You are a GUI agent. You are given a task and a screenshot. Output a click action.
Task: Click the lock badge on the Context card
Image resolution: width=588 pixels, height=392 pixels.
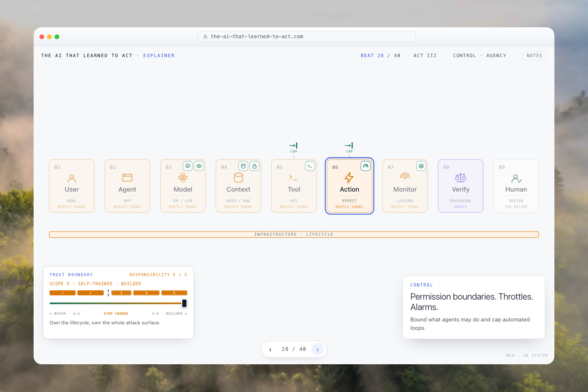255,166
